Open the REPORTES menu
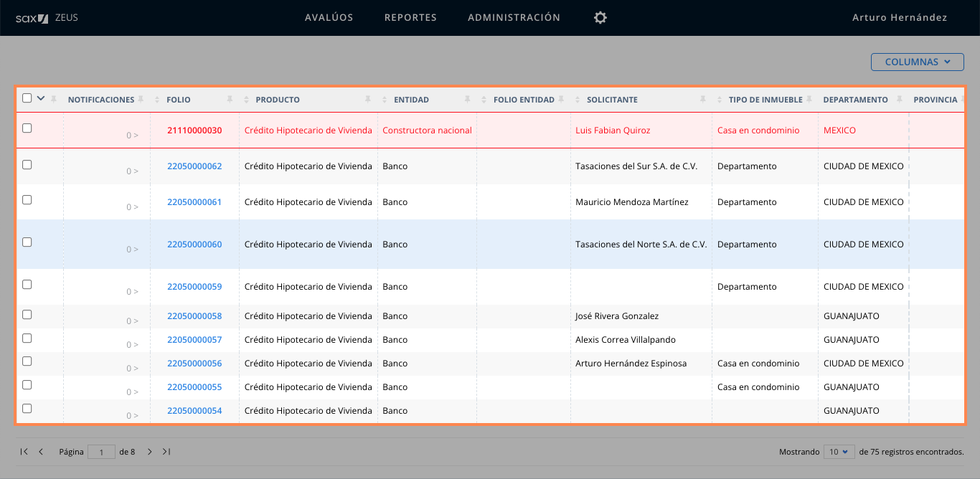Viewport: 980px width, 479px height. coord(410,17)
